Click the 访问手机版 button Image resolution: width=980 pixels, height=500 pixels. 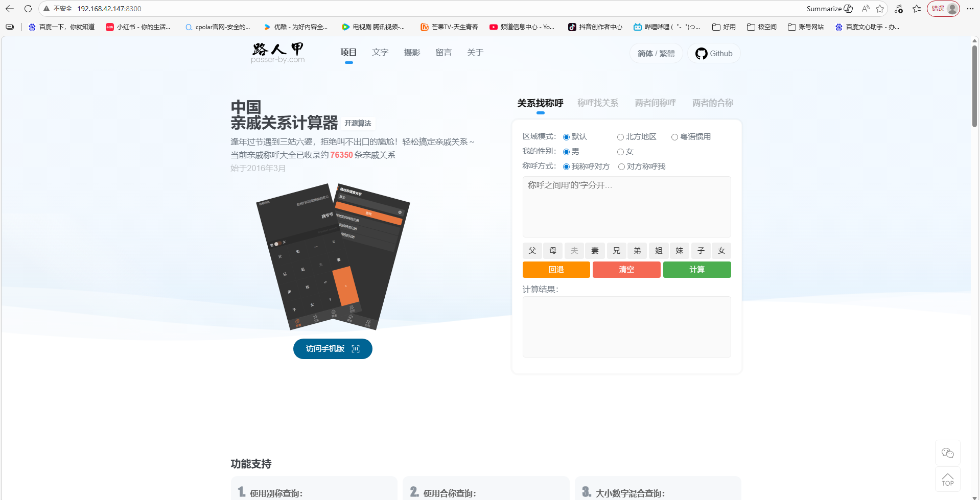click(x=333, y=349)
